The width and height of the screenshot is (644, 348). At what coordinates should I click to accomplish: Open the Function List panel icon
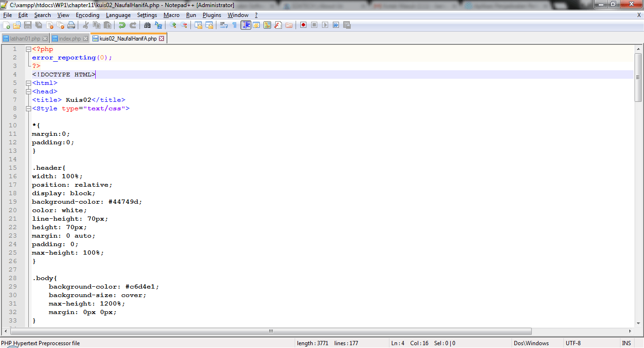tap(278, 25)
